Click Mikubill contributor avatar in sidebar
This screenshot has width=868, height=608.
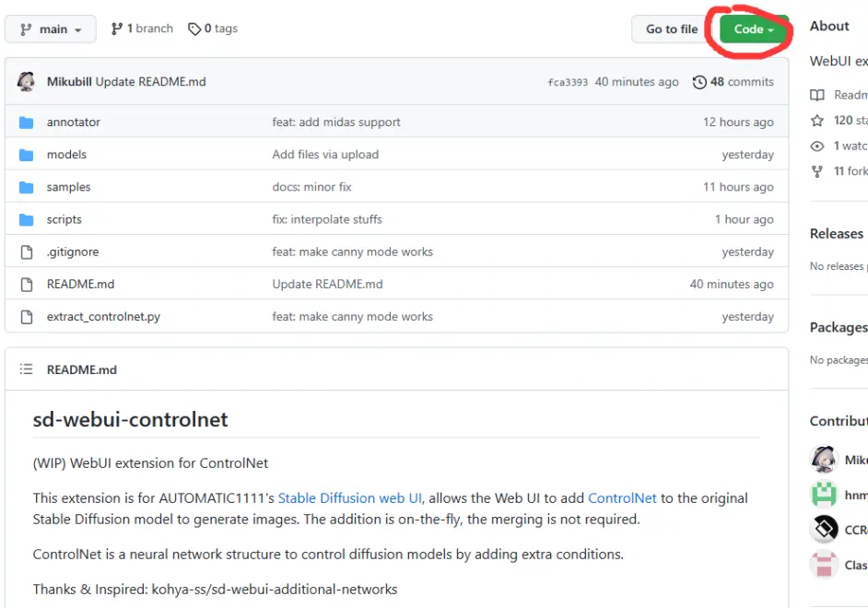pos(824,459)
